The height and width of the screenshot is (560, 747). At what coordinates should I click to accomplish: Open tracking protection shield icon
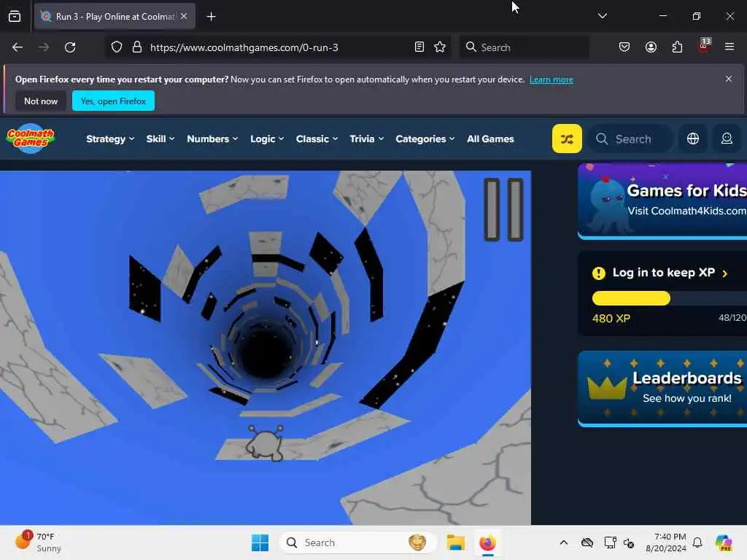117,47
